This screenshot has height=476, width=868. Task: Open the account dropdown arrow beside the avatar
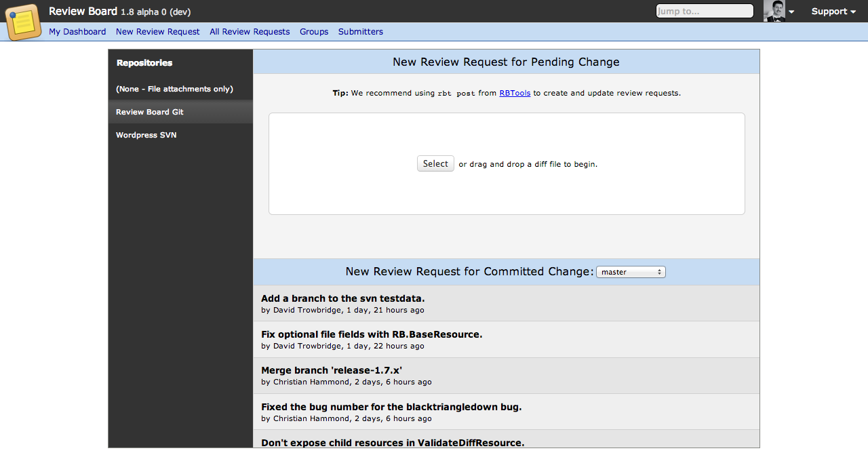pos(791,12)
